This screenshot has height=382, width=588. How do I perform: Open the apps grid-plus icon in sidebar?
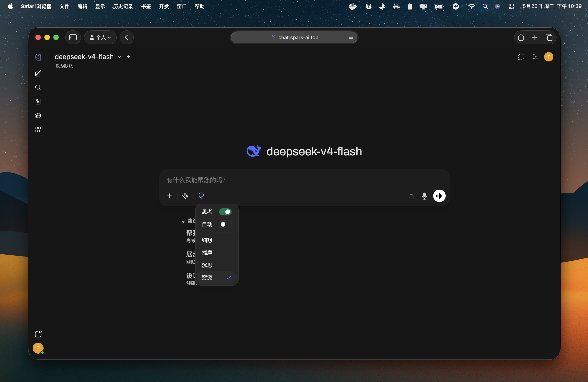38,130
